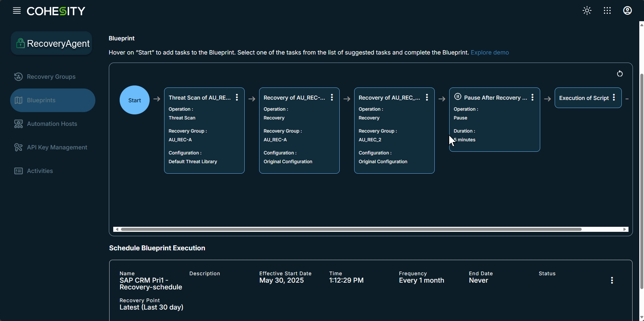Open Activities from the sidebar
This screenshot has width=644, height=321.
tap(40, 171)
